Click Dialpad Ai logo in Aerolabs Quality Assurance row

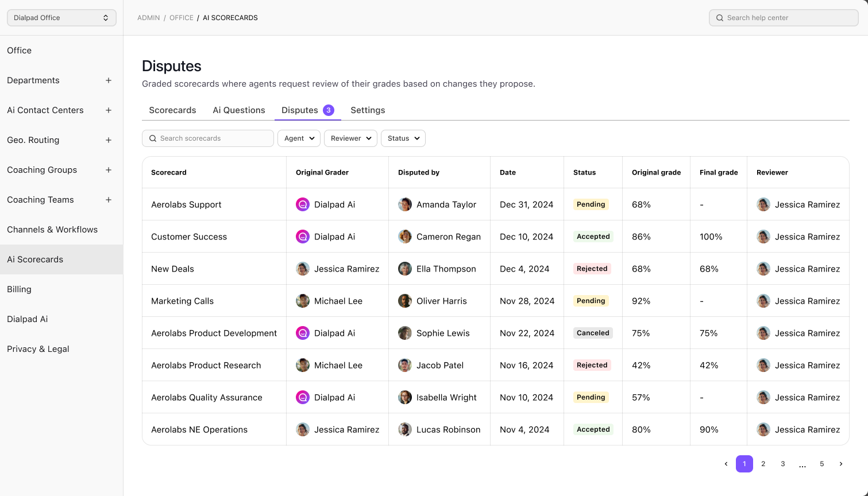303,397
